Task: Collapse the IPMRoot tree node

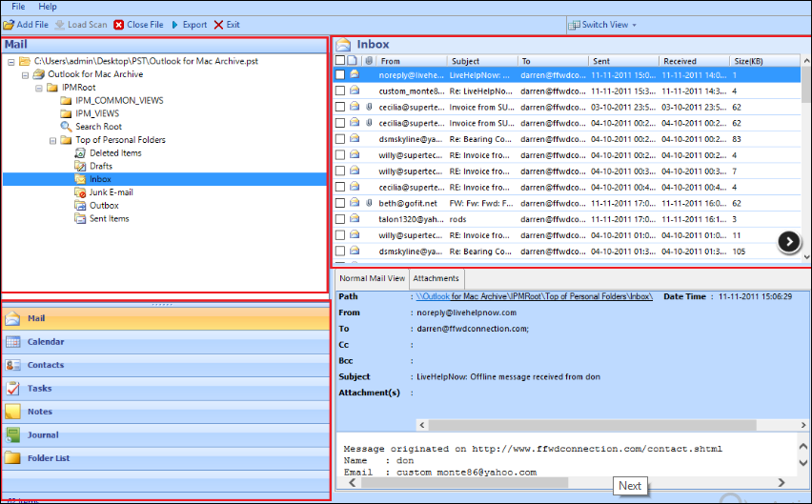Action: [x=39, y=89]
